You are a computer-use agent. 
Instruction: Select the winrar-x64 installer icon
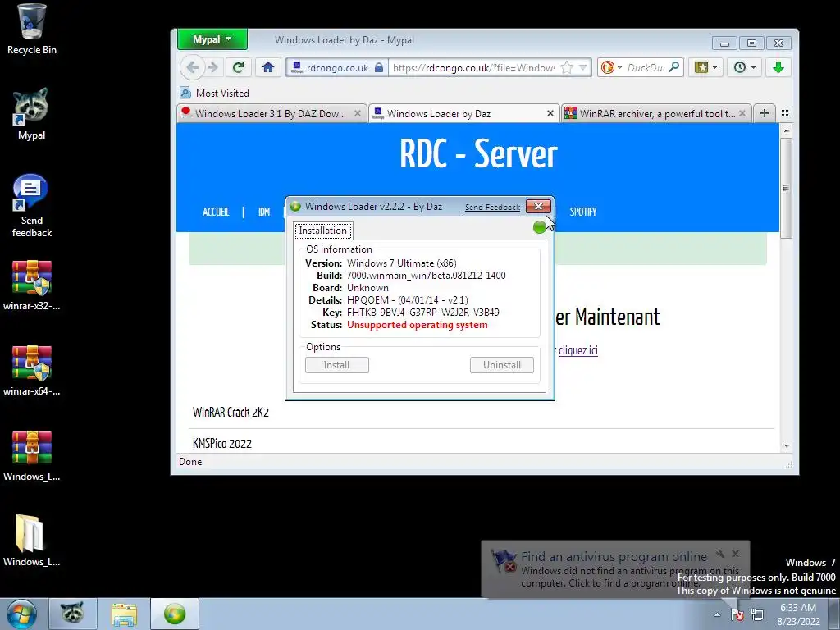coord(32,371)
